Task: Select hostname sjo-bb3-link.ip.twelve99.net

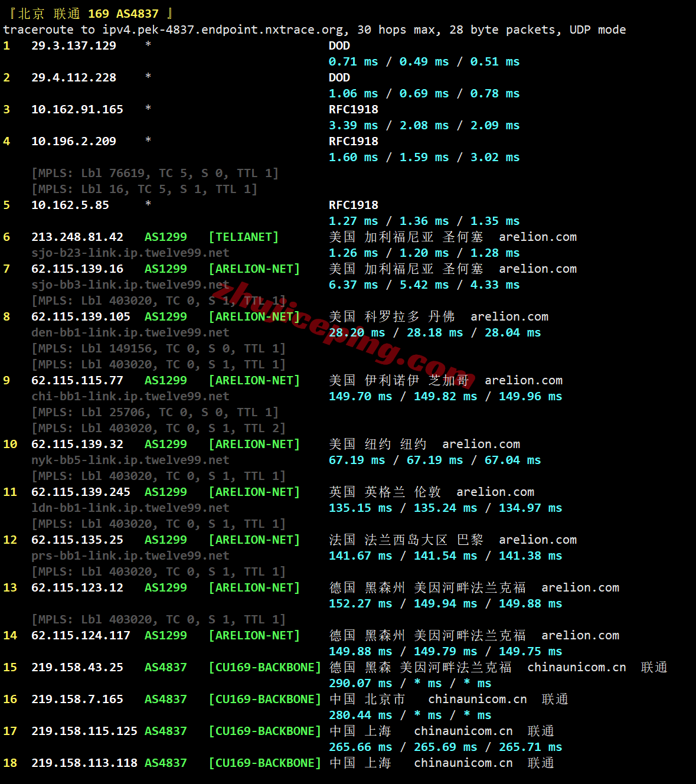Action: click(x=130, y=285)
